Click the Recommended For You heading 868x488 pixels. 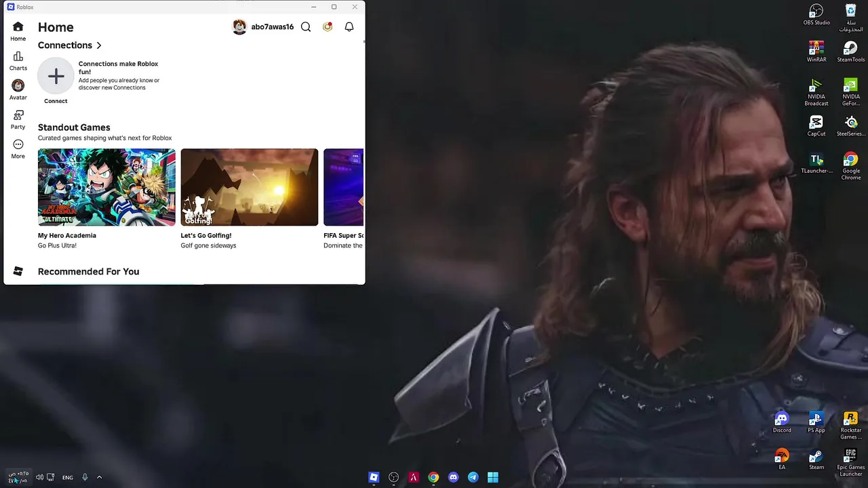(x=88, y=271)
